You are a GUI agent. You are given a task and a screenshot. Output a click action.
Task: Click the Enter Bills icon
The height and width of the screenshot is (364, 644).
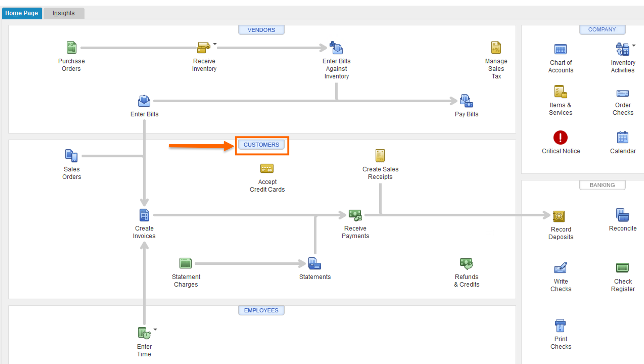click(144, 101)
